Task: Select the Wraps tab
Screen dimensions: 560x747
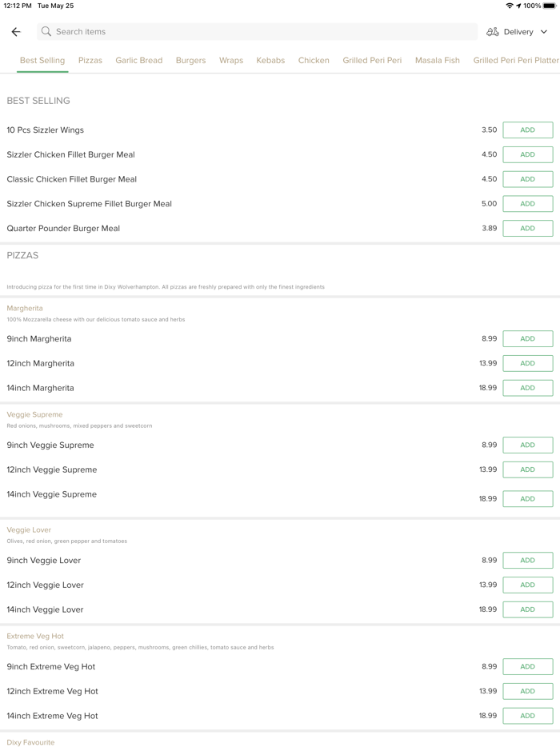Action: [231, 60]
